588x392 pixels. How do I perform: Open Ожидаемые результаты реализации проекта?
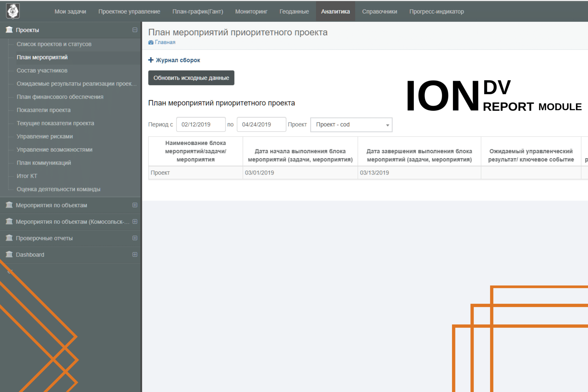[76, 84]
